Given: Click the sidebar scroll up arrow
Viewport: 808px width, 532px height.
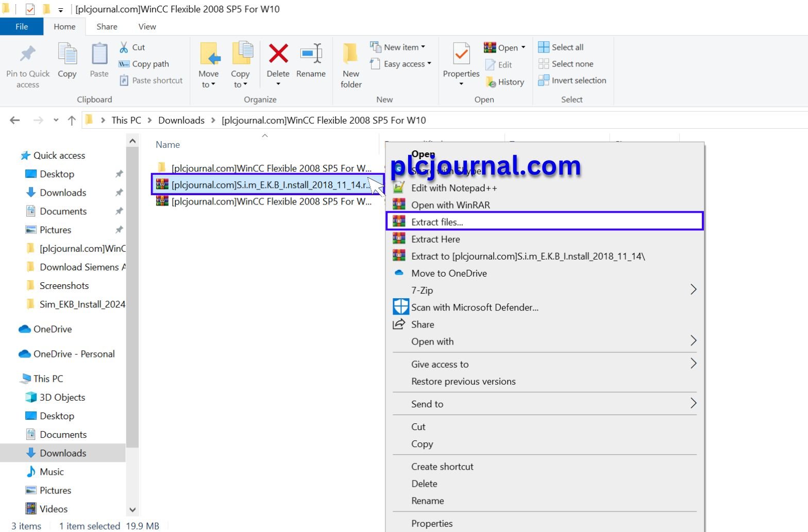Looking at the screenshot, I should [x=132, y=141].
